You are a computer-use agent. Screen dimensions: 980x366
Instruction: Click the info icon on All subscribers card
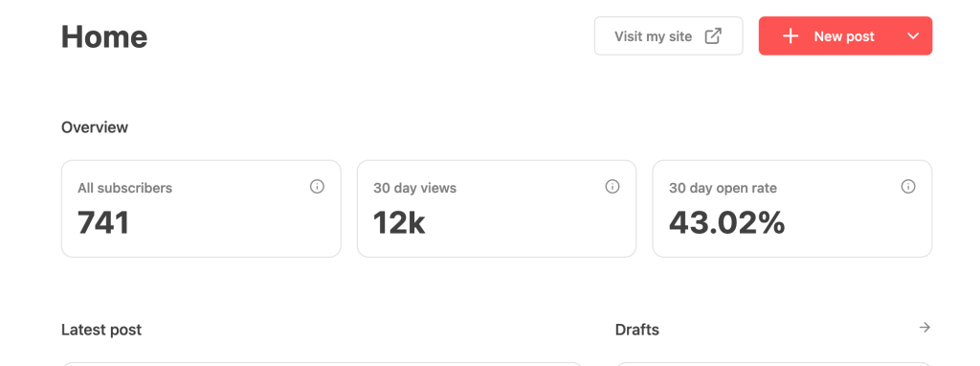(x=318, y=187)
